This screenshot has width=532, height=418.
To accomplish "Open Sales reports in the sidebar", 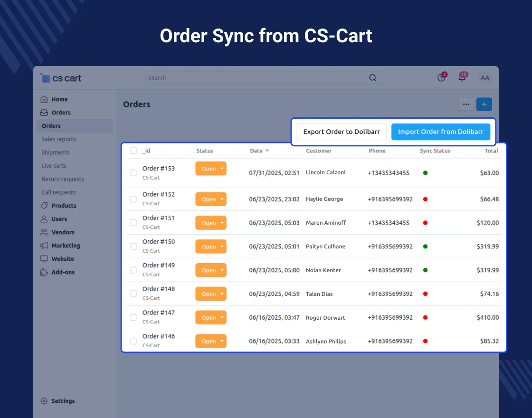I will click(x=58, y=139).
